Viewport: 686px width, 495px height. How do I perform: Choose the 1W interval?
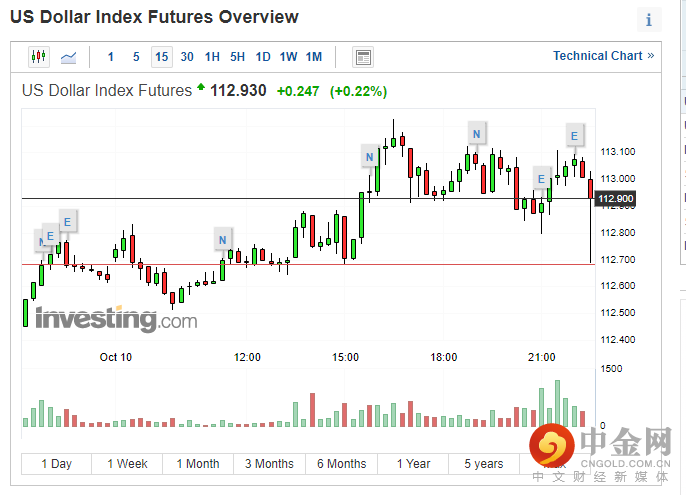click(x=288, y=57)
